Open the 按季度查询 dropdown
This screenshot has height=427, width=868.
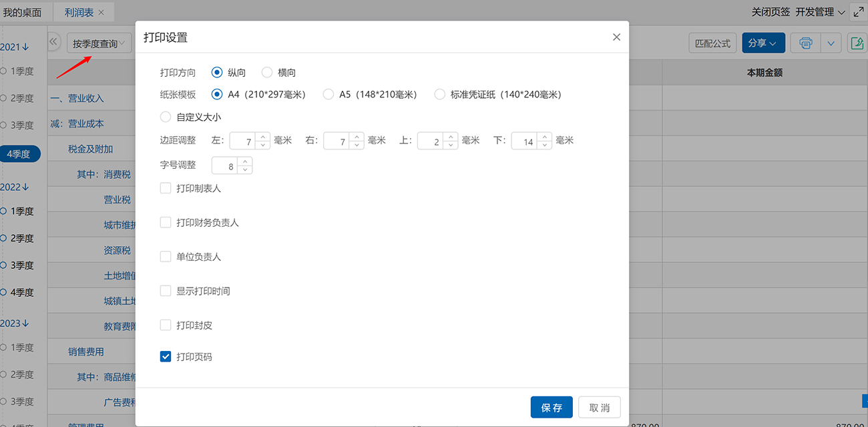[99, 44]
